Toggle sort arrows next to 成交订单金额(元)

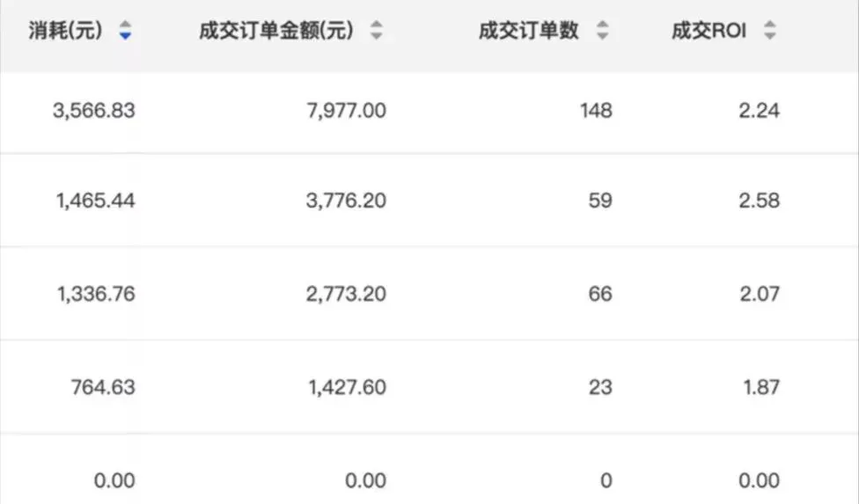(x=376, y=32)
